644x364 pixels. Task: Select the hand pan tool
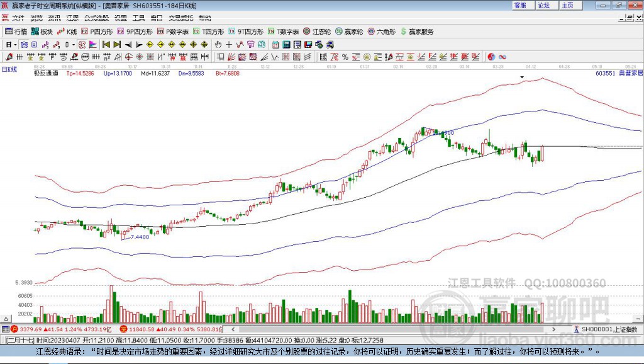[218, 45]
